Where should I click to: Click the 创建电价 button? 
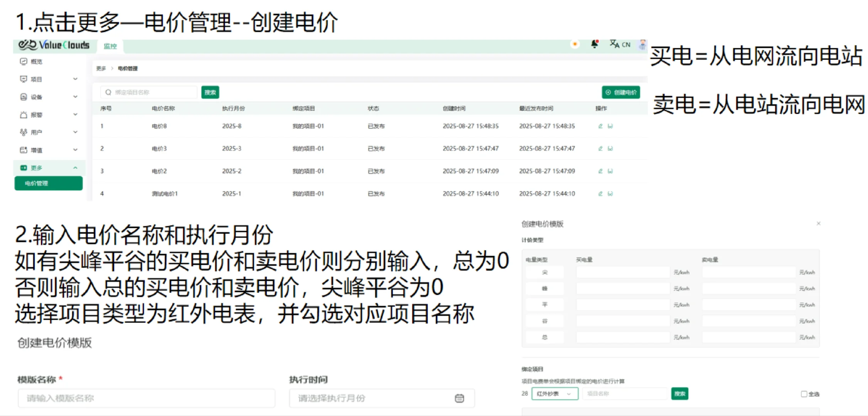click(x=621, y=92)
